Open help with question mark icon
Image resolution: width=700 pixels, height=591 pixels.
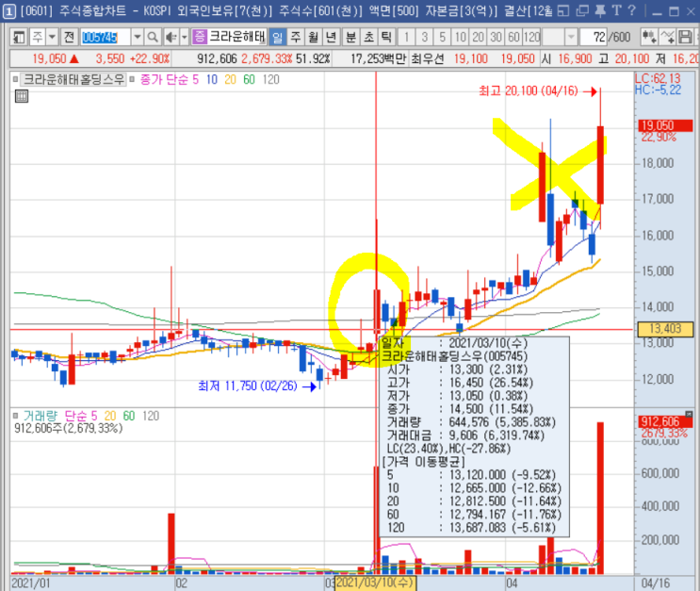(631, 10)
